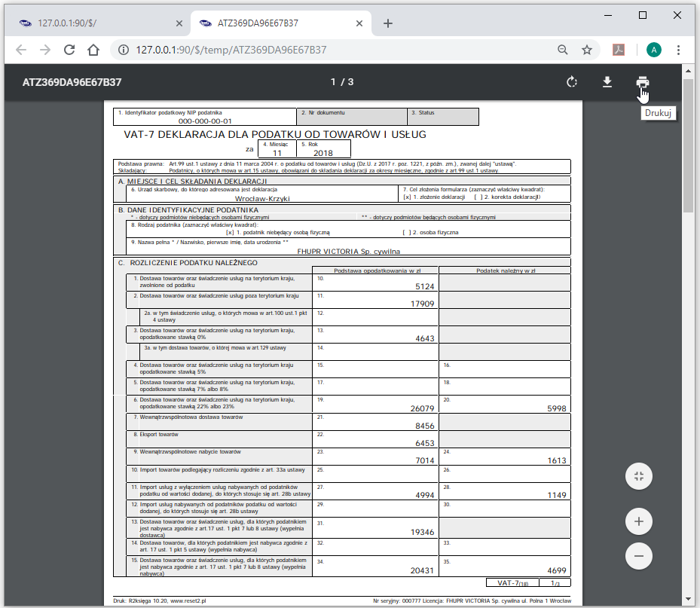Screen dimensions: 700x608
Task: Click the row label 8. Eksport towarów
Action: point(156,435)
